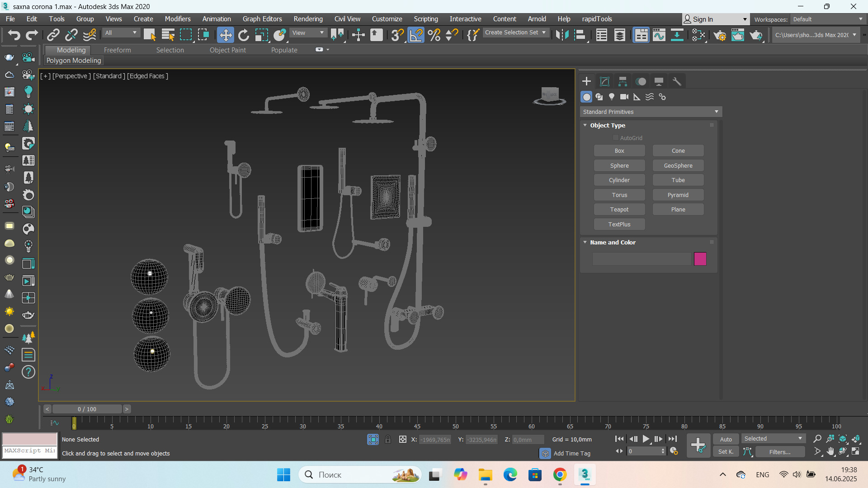Viewport: 868px width, 488px height.
Task: Open the Sign In dropdown
Action: pos(715,19)
